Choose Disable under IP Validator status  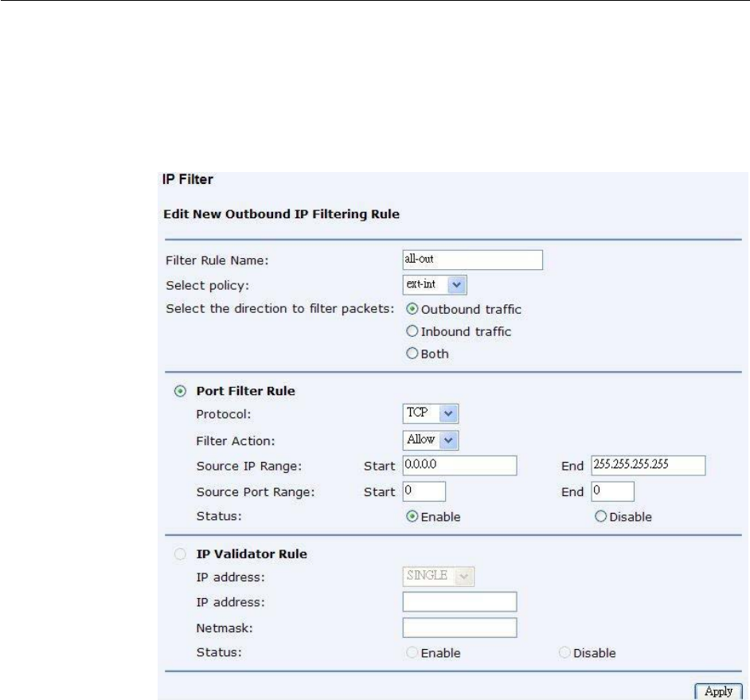point(564,653)
